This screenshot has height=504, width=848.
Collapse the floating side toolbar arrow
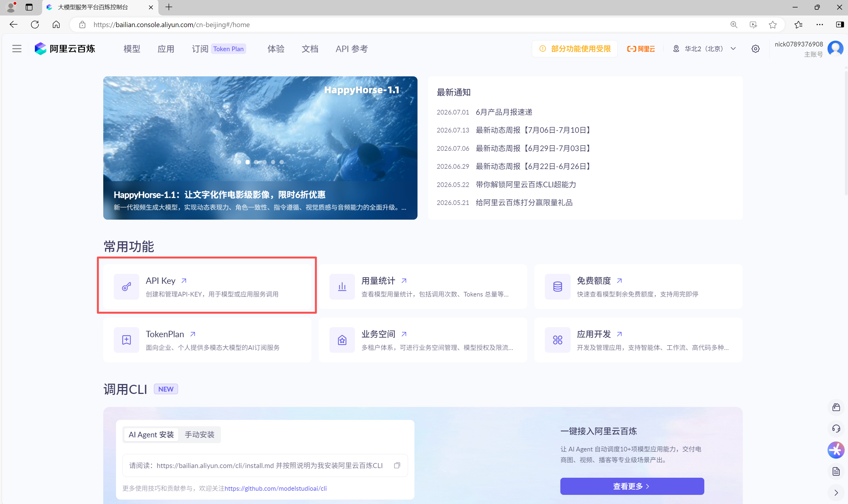click(x=836, y=493)
